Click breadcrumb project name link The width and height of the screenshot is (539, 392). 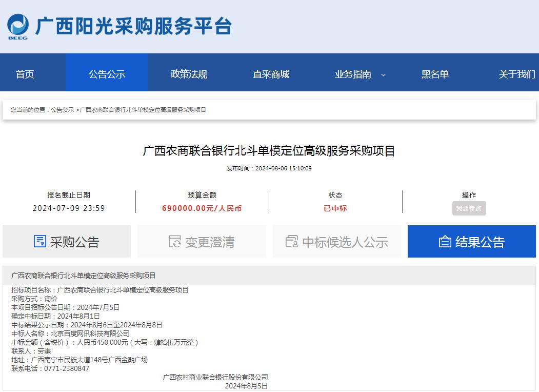[x=143, y=110]
